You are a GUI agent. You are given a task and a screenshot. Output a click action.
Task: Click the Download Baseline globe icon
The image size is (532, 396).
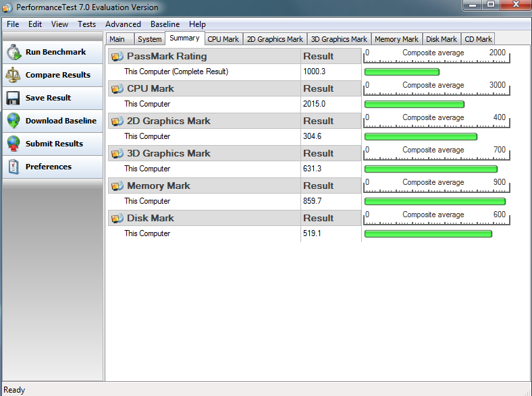[14, 121]
